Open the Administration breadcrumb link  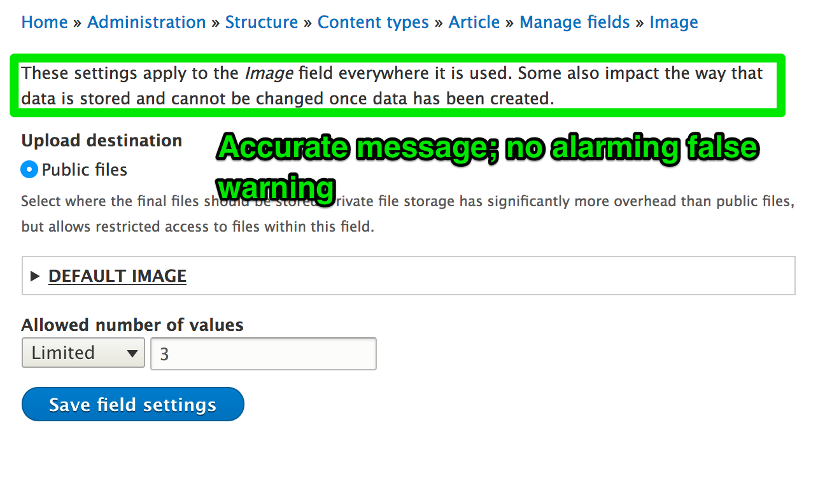pyautogui.click(x=146, y=22)
